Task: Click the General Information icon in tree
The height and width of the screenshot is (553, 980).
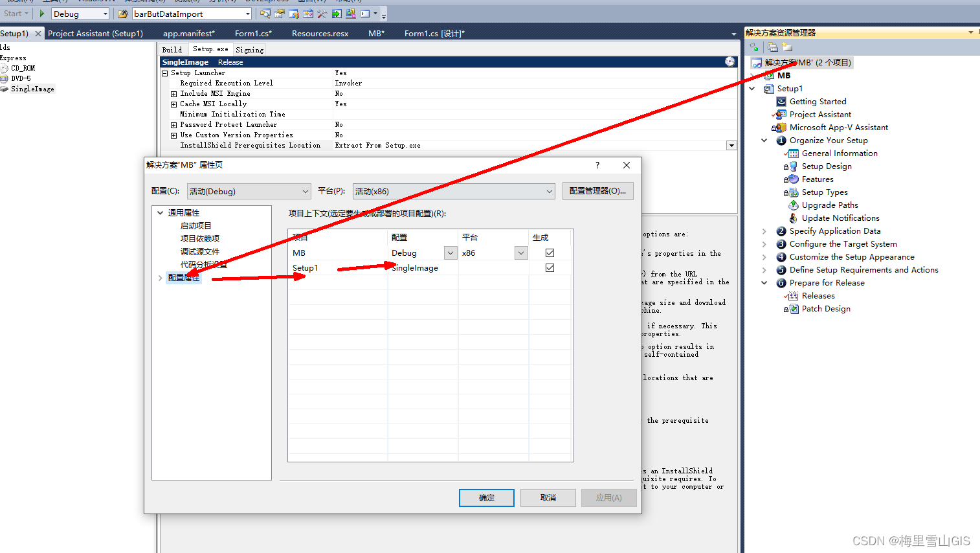Action: click(793, 153)
